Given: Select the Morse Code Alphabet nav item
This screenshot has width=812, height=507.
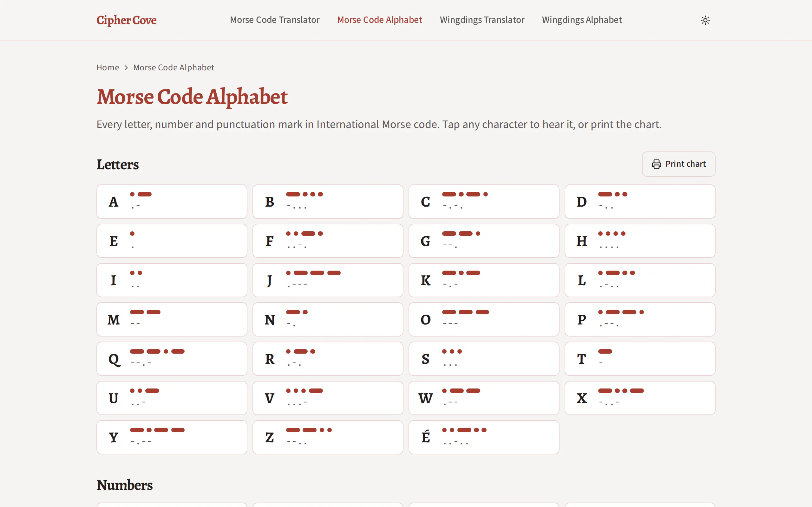Looking at the screenshot, I should click(379, 20).
